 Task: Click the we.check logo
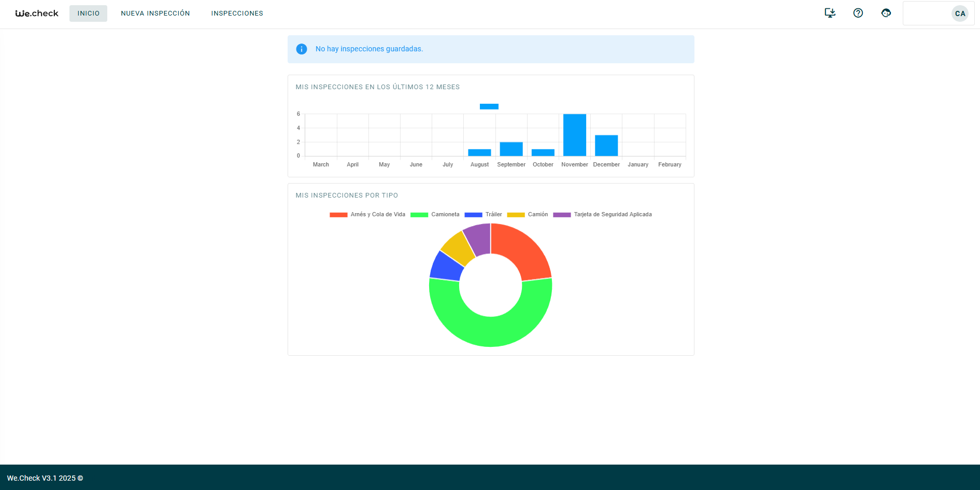coord(37,13)
